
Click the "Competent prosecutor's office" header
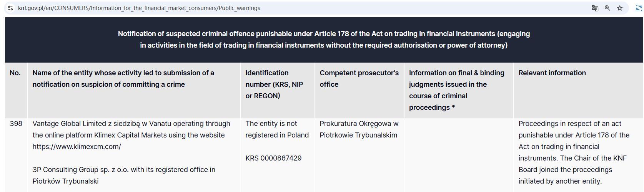click(x=359, y=79)
